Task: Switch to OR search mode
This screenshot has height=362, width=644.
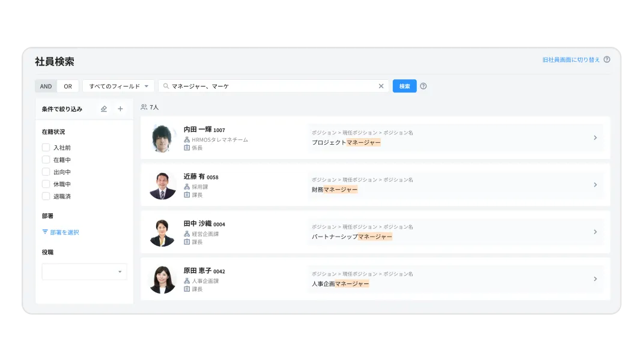Action: [67, 86]
